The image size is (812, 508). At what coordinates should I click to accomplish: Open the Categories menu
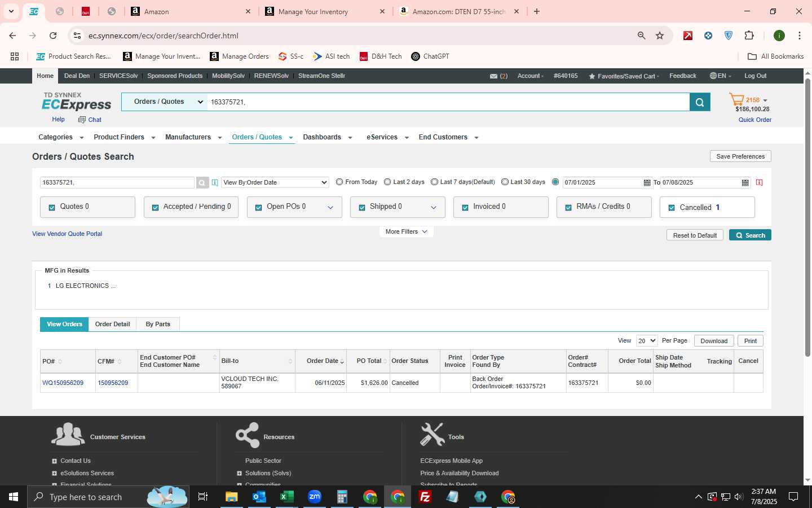pos(61,137)
